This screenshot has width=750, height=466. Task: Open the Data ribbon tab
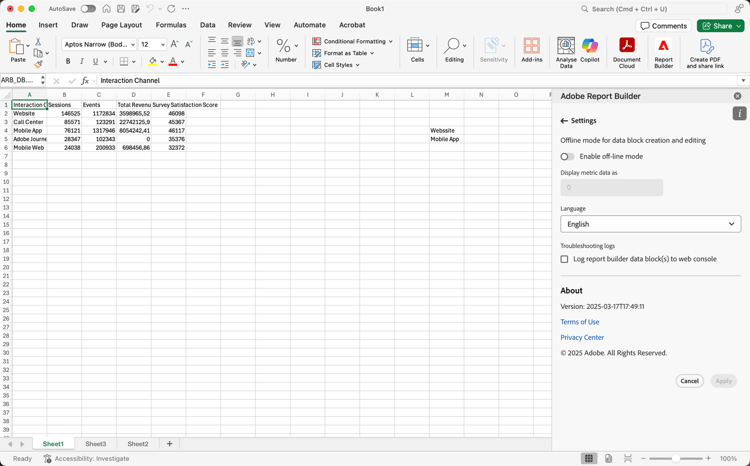coord(208,25)
